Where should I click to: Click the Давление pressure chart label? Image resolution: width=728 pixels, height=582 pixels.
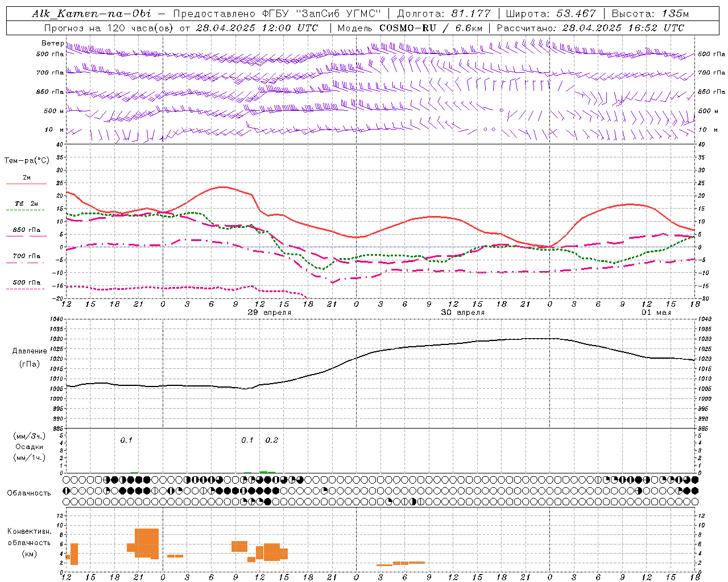[x=30, y=351]
